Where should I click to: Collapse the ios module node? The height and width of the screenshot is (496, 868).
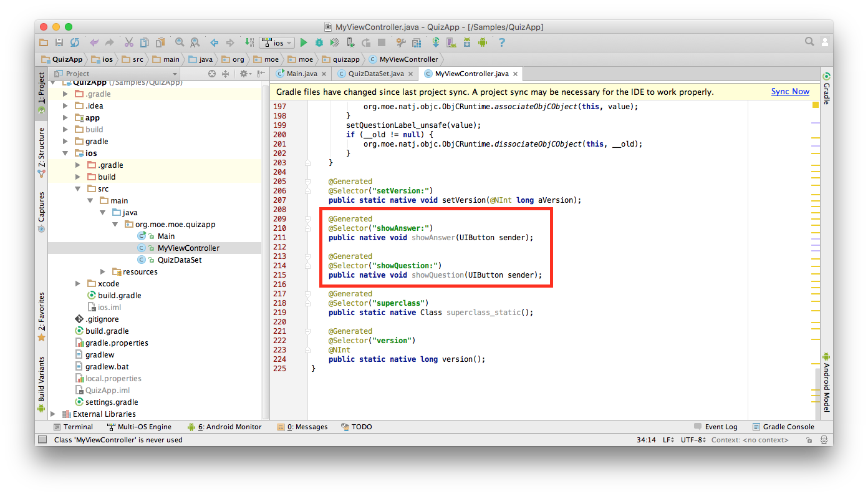tap(65, 153)
